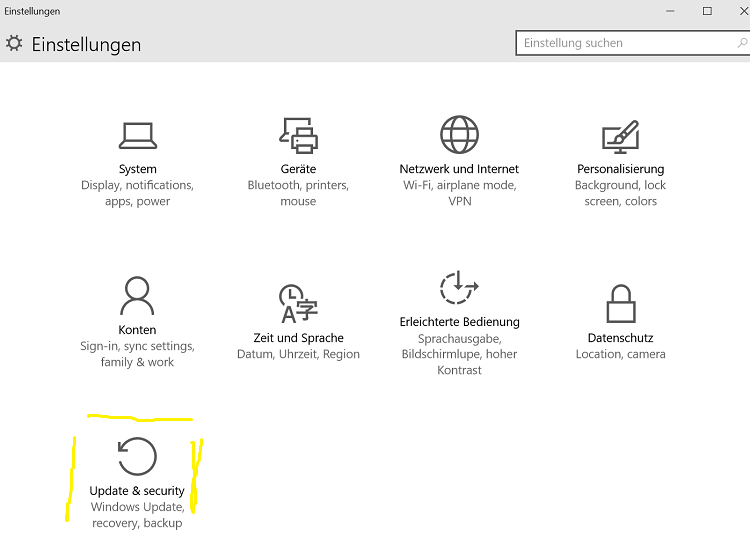Minimize the Einstellungen window

point(670,11)
